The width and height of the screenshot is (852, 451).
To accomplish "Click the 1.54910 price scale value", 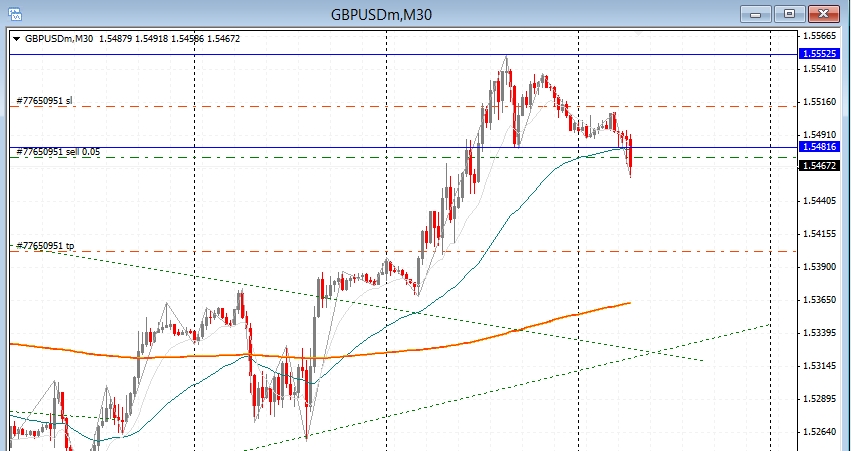I will [x=819, y=135].
